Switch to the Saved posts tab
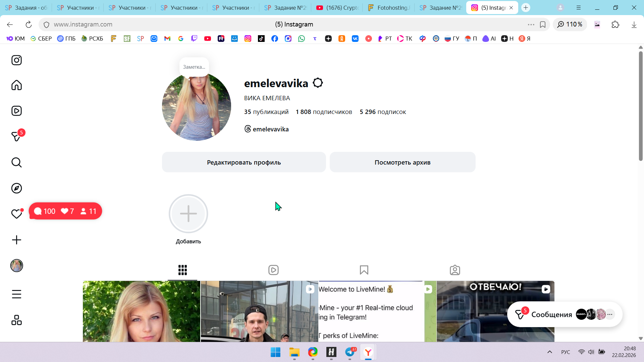The width and height of the screenshot is (644, 362). (x=364, y=270)
